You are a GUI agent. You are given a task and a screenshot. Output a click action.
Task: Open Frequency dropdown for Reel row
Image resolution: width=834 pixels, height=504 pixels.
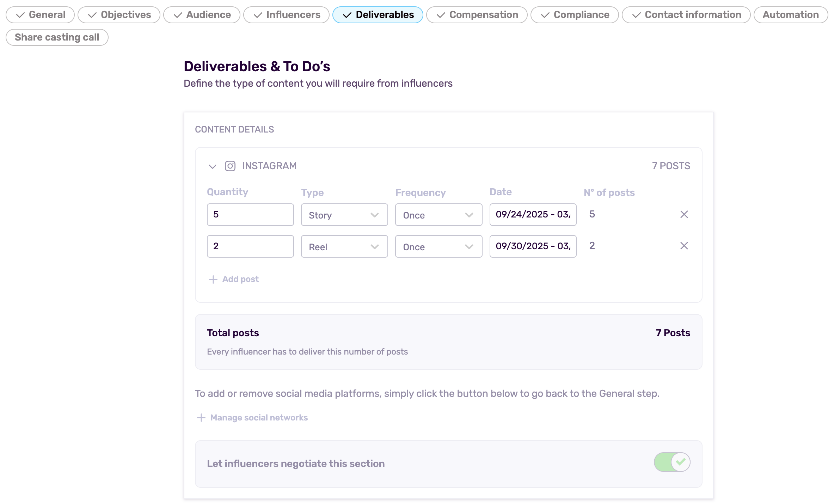click(x=438, y=247)
